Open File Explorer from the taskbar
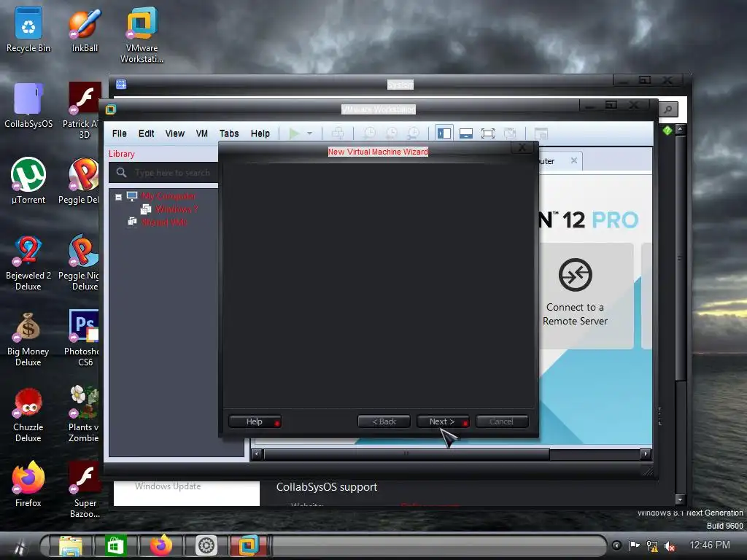The height and width of the screenshot is (560, 747). click(71, 545)
